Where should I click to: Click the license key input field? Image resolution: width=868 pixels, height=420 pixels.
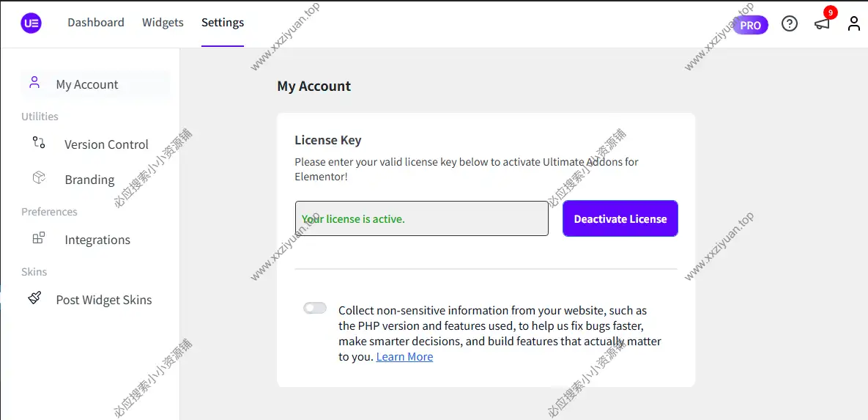pyautogui.click(x=421, y=218)
